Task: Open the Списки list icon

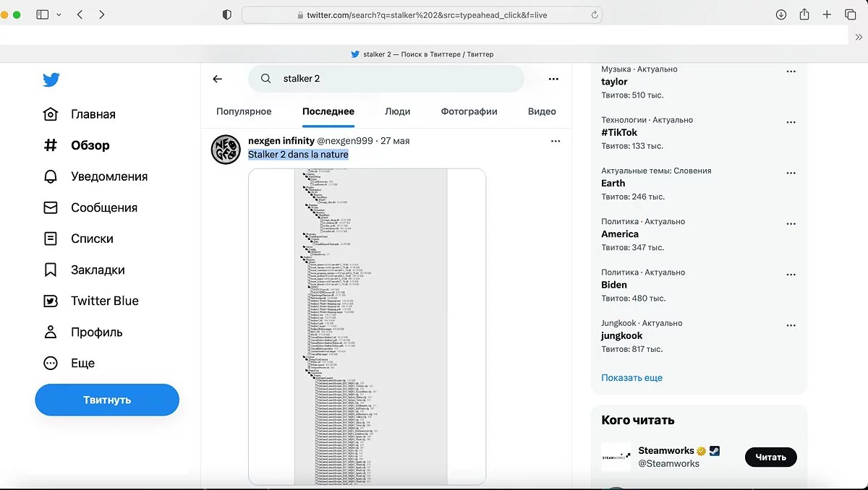Action: tap(51, 238)
